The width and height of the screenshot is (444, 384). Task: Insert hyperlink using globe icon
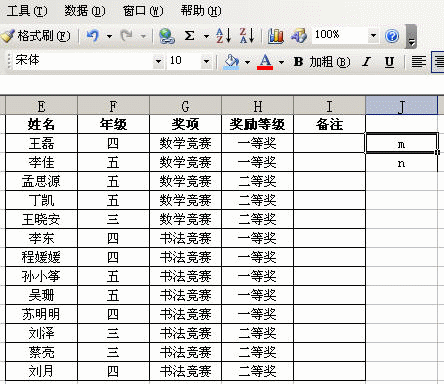pos(167,36)
